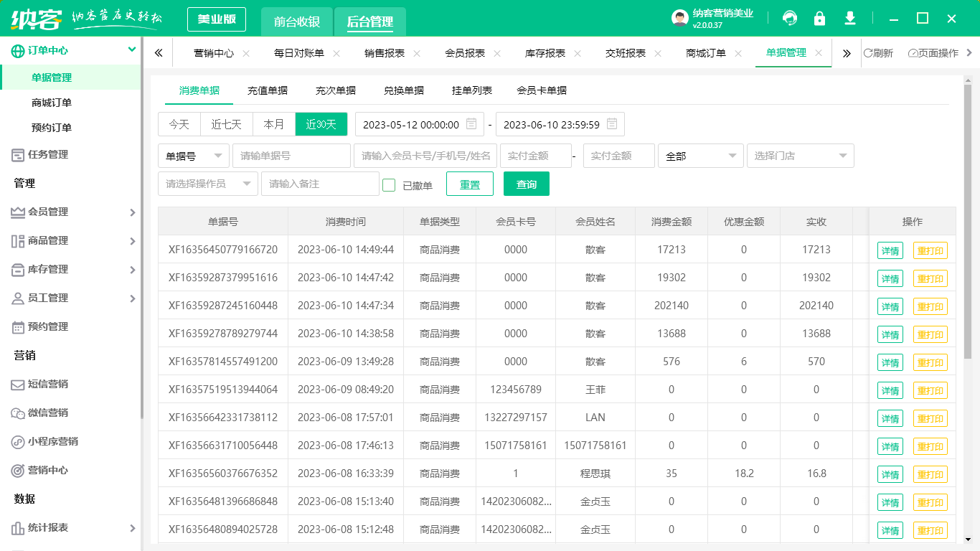Click the lock screen icon in titlebar

(819, 17)
